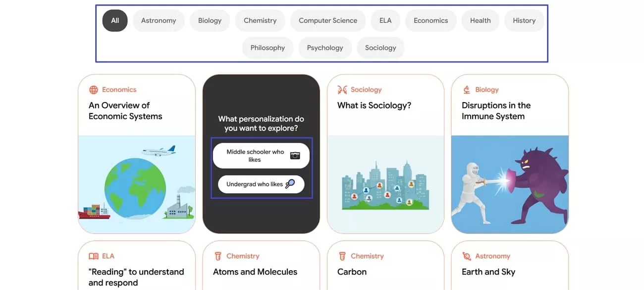Viewport: 644px width, 290px height.
Task: Click the camera icon in Middle schooler option
Action: [295, 156]
